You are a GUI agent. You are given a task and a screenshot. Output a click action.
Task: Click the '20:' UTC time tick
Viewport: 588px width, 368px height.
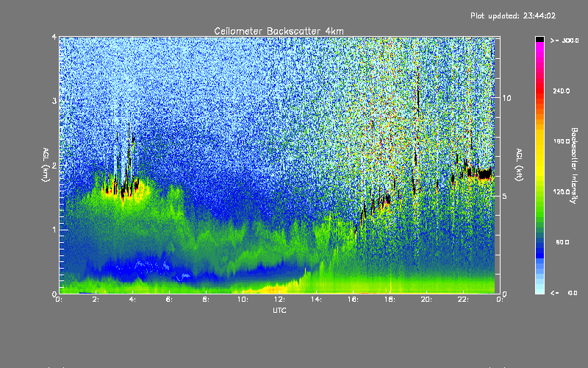pos(426,300)
